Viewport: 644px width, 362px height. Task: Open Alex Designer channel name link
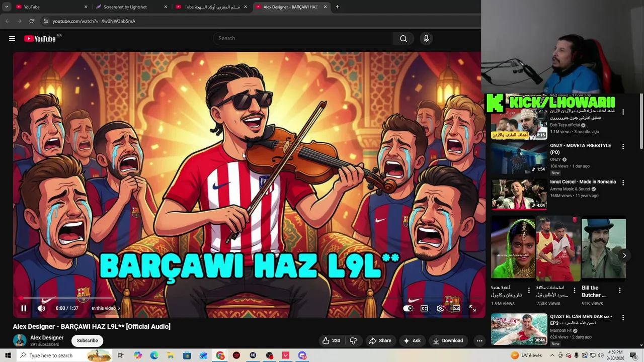coord(47,338)
